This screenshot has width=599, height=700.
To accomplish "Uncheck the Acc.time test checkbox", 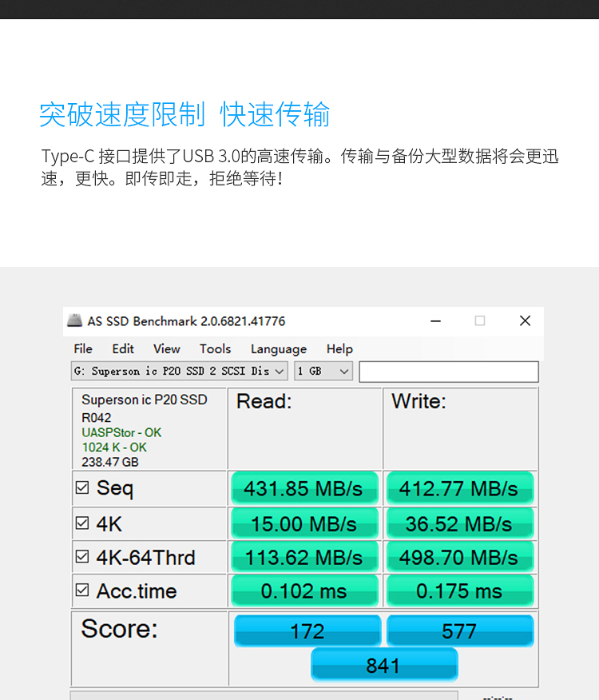I will 82,590.
